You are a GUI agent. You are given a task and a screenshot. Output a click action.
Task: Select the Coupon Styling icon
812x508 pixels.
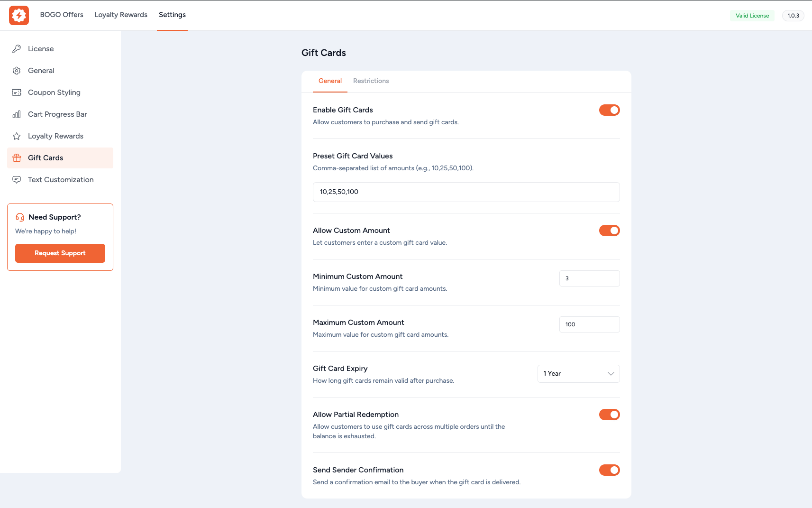(17, 92)
